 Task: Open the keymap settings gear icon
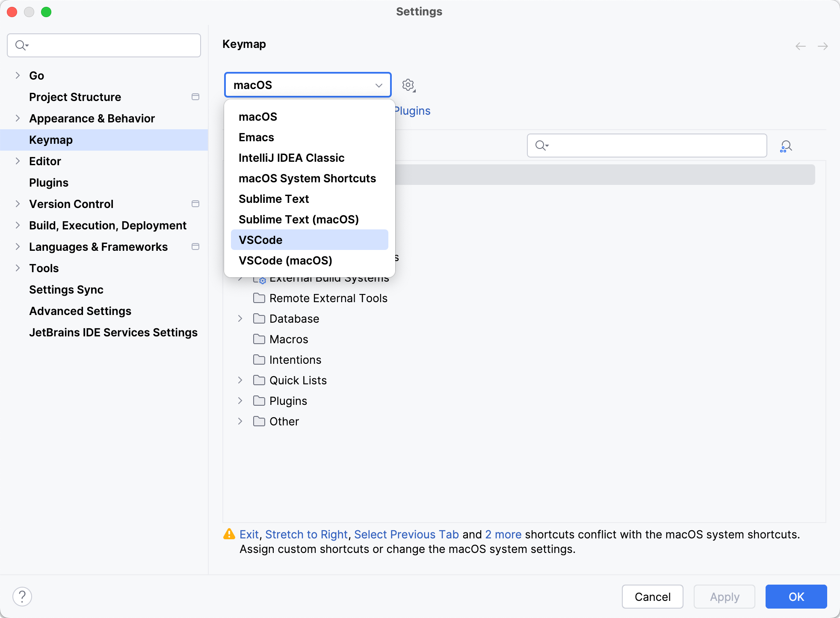408,85
